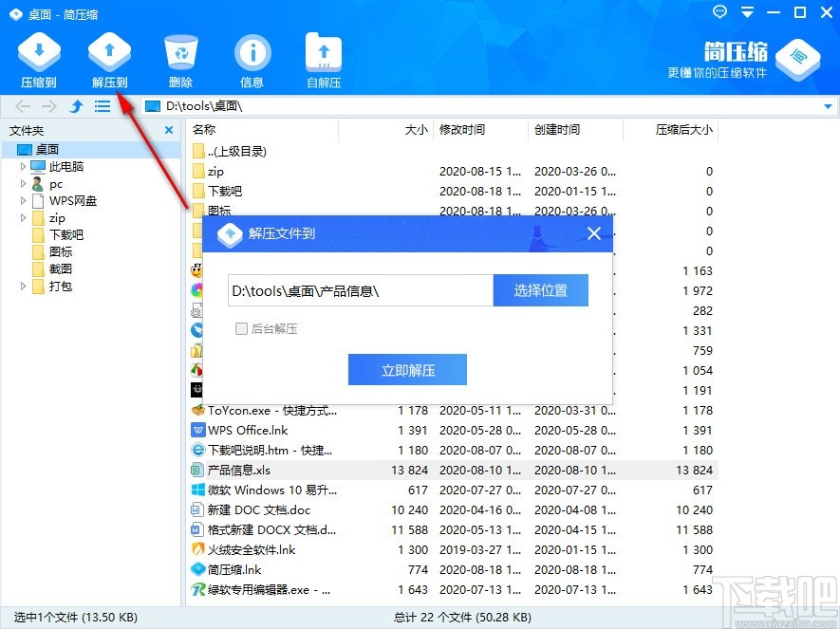This screenshot has width=840, height=629.
Task: Click the extraction path input field
Action: click(x=351, y=290)
